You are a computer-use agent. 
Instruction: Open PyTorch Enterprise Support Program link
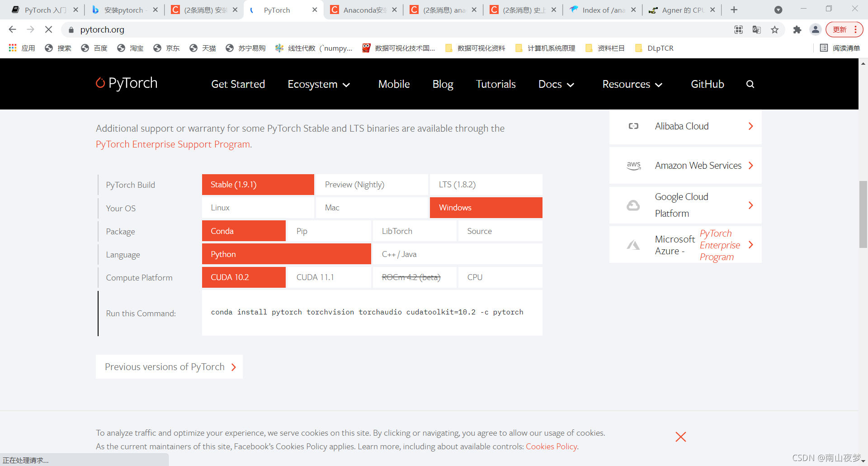(x=173, y=144)
